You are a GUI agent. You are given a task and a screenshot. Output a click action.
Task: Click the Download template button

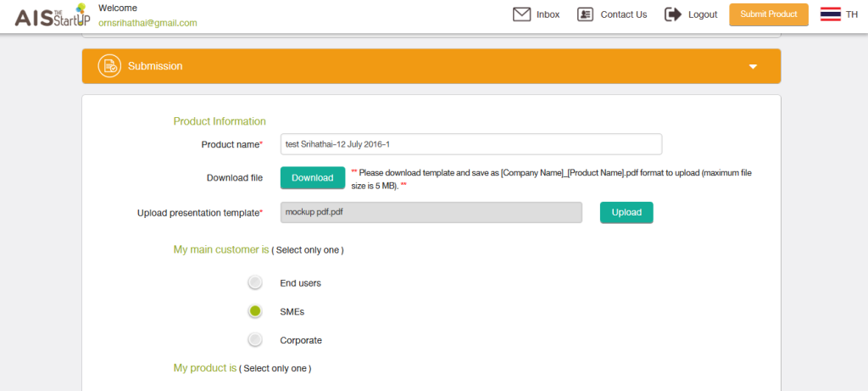[313, 178]
